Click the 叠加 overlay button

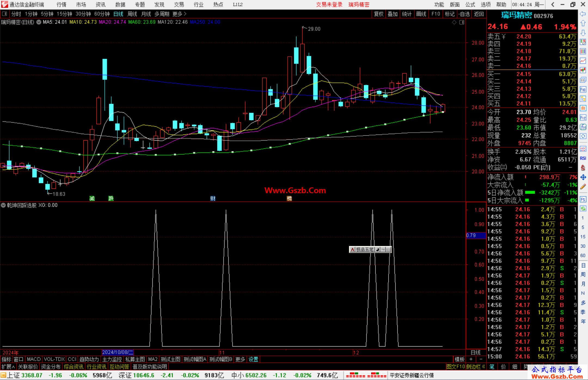point(393,14)
